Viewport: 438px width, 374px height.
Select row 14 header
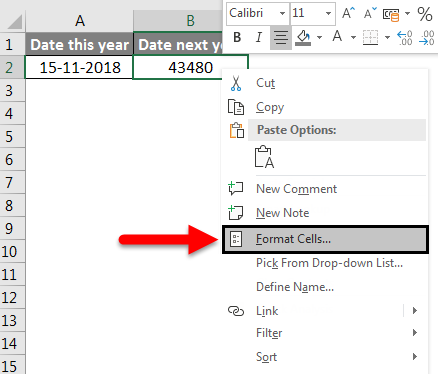point(12,344)
